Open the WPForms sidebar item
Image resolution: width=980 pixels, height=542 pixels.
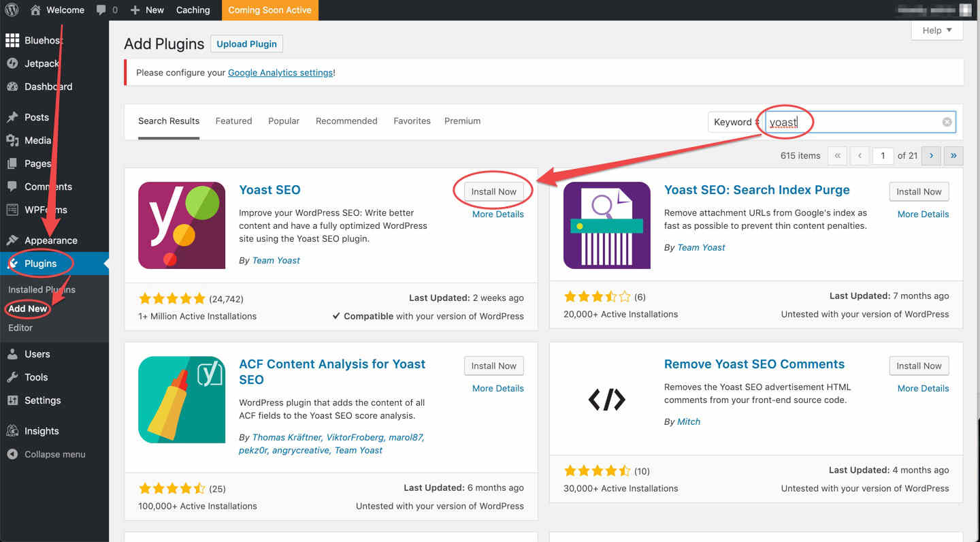[x=54, y=210]
